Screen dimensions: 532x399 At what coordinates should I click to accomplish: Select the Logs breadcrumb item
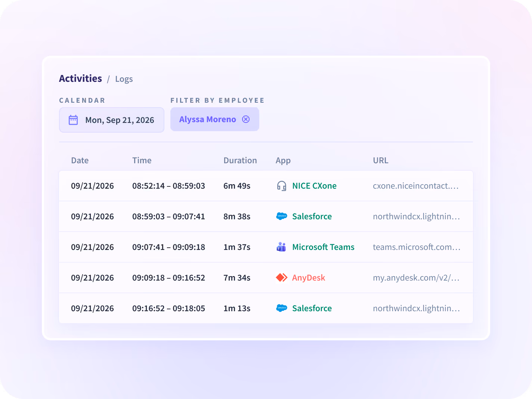click(124, 79)
